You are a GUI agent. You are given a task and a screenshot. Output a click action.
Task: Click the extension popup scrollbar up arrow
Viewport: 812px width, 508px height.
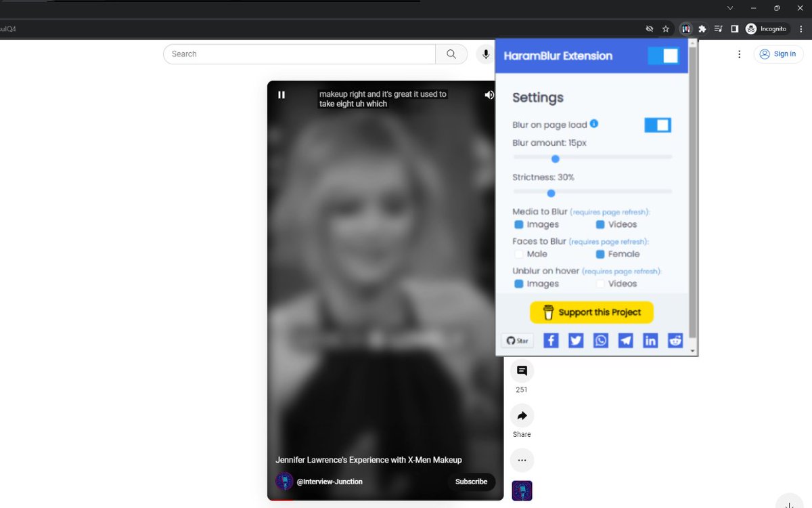pos(692,43)
